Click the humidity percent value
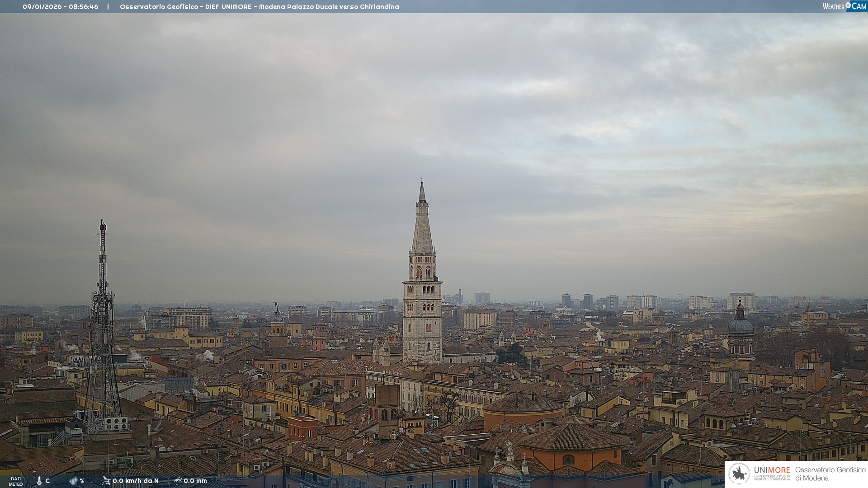 pos(82,481)
